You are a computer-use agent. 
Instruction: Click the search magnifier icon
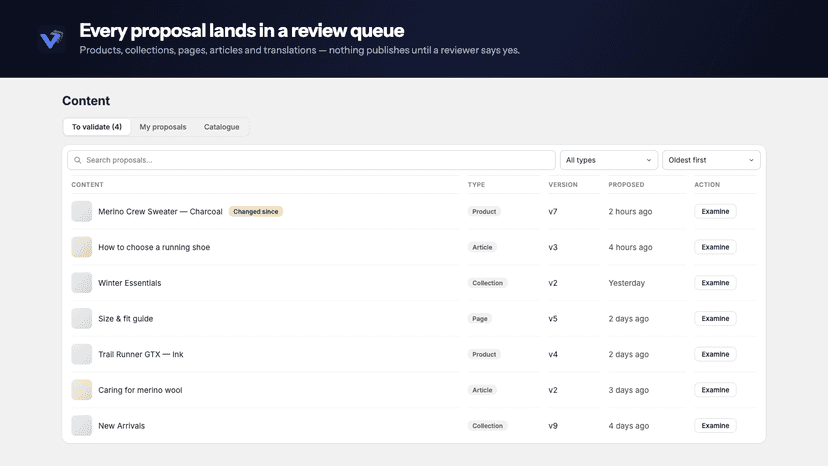78,160
